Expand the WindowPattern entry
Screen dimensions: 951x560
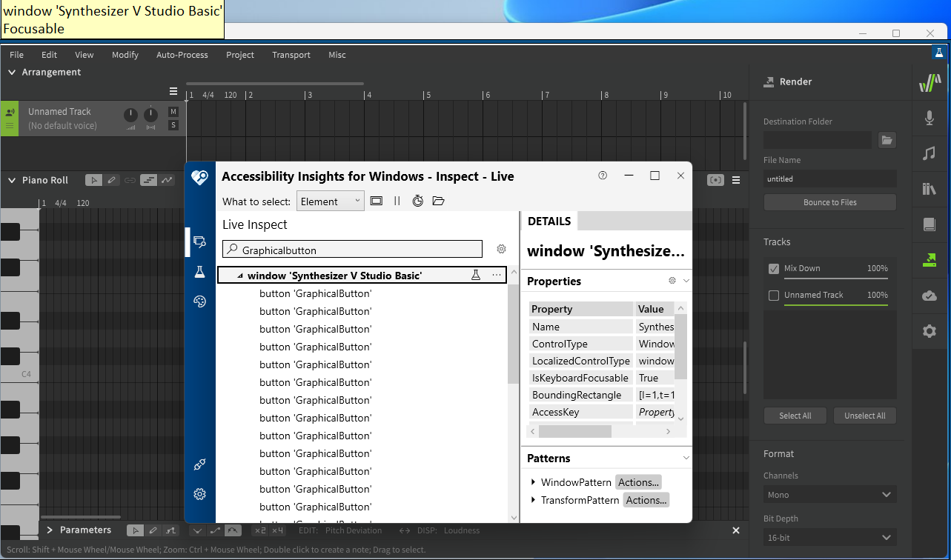coord(534,482)
